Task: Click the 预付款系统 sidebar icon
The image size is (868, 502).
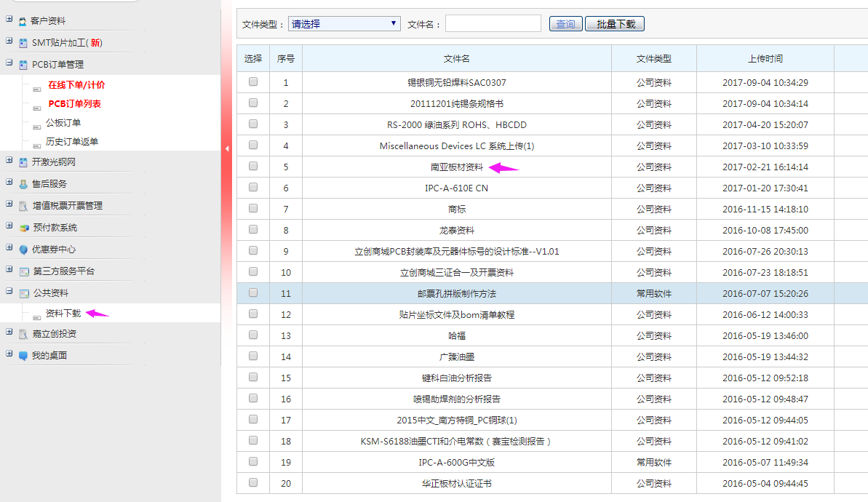Action: tap(23, 228)
